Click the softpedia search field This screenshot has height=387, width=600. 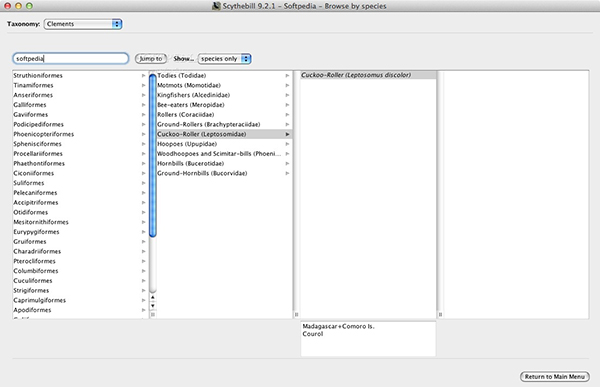(71, 59)
